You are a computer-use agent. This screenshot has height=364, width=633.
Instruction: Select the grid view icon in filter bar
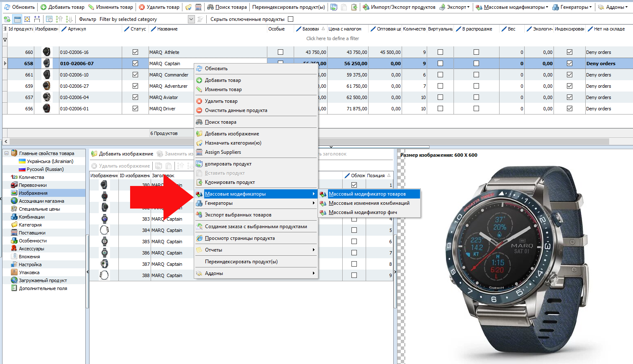17,19
